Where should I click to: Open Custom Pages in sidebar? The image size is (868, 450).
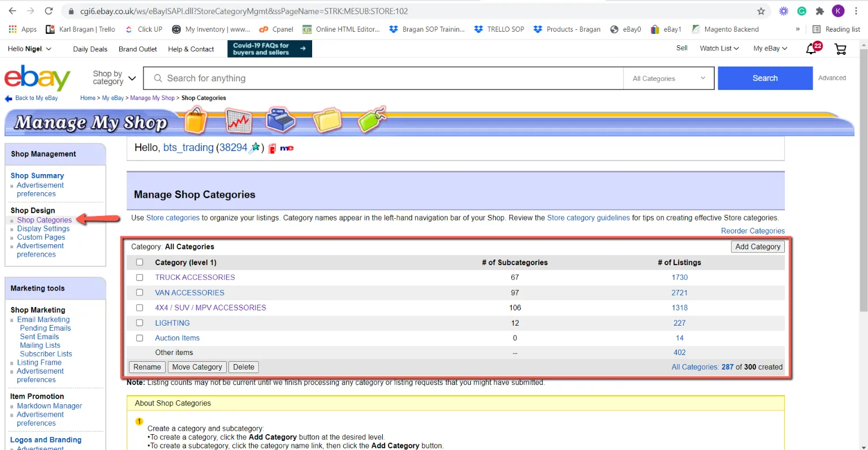(41, 237)
